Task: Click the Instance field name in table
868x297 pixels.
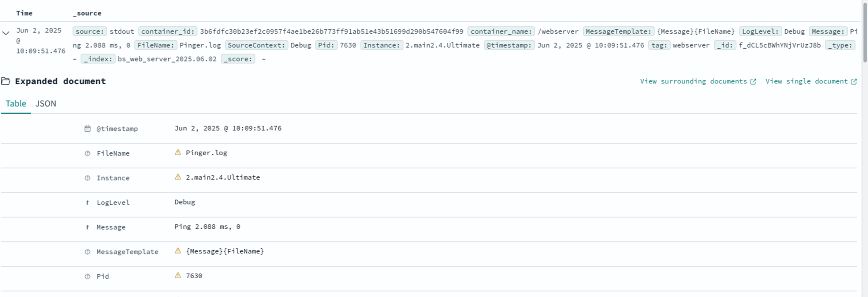Action: [x=113, y=178]
